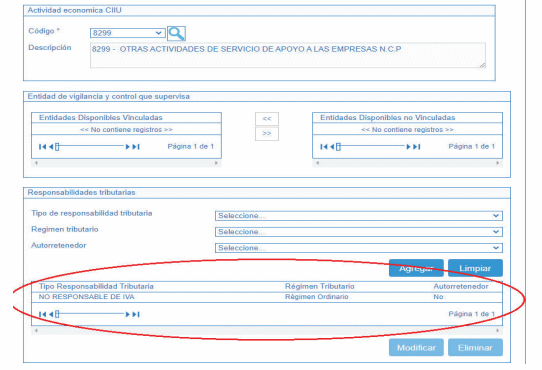The width and height of the screenshot is (542, 370).
Task: Click the Limpiar button
Action: pyautogui.click(x=475, y=268)
